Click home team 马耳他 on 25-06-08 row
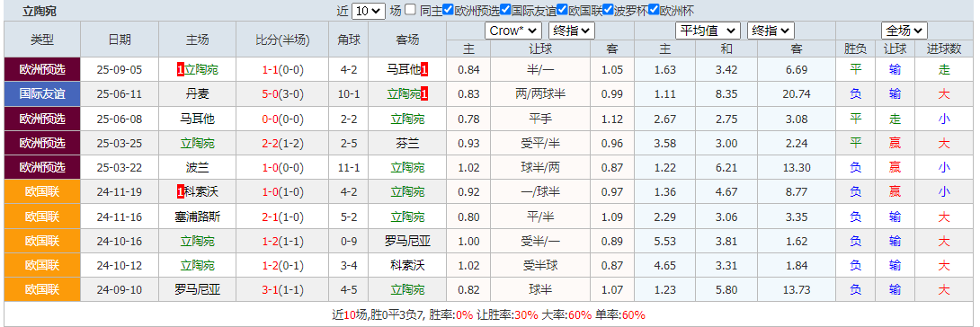Screen dimensions: 980x327 point(198,119)
